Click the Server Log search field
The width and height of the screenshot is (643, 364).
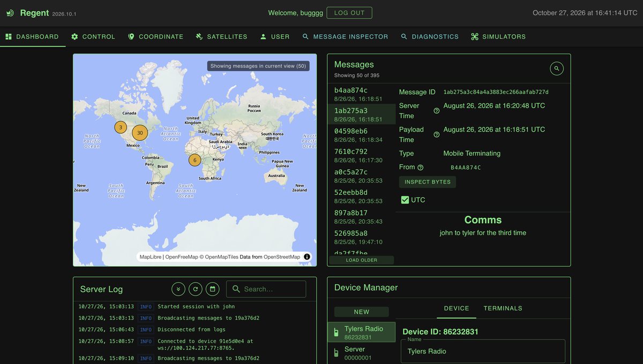266,289
